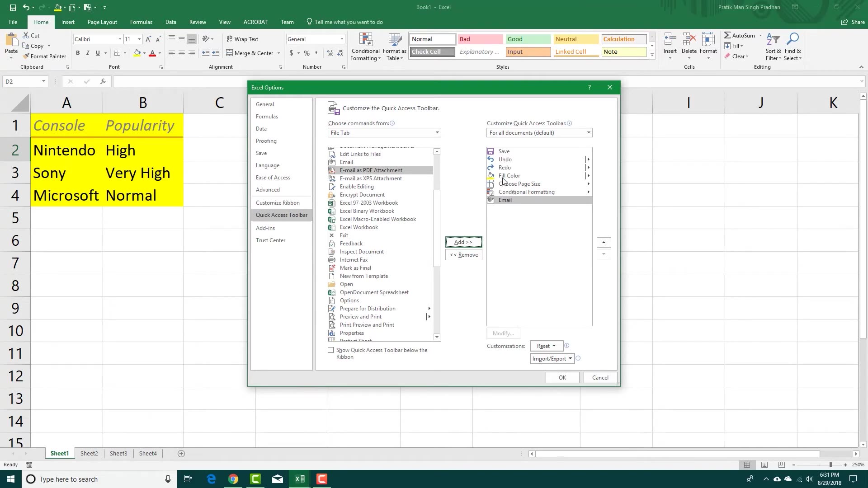This screenshot has height=488, width=868.
Task: Open the Choose commands from dropdown
Action: 384,132
